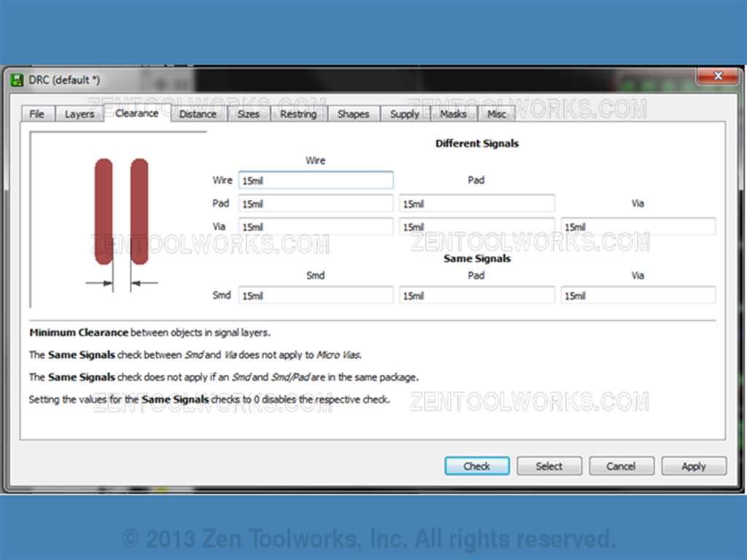The image size is (747, 560).
Task: Click the Select button
Action: point(549,466)
